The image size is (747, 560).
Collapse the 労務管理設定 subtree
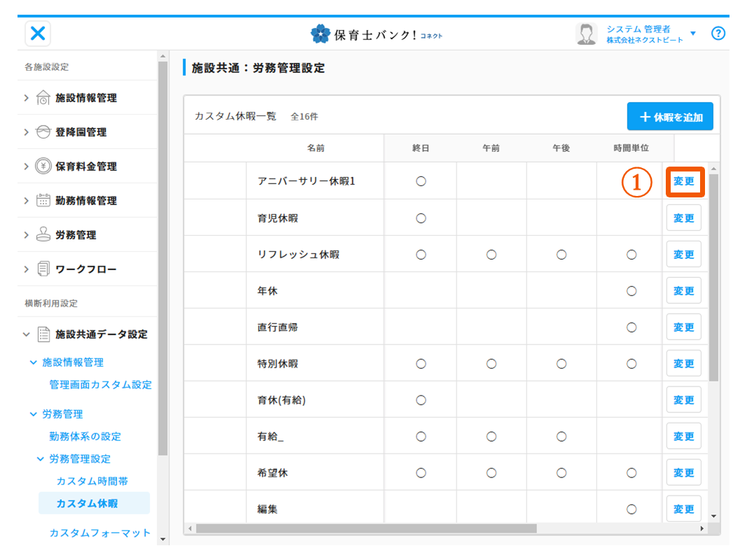click(x=41, y=459)
